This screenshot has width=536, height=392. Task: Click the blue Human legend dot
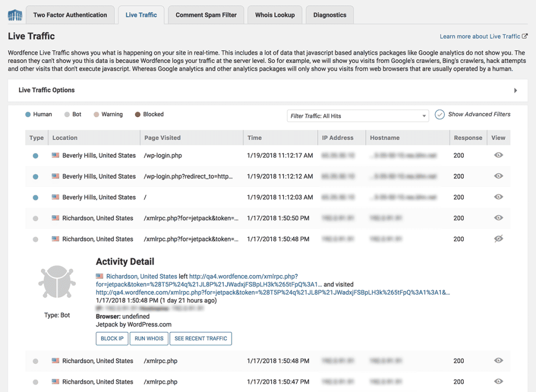click(x=28, y=115)
